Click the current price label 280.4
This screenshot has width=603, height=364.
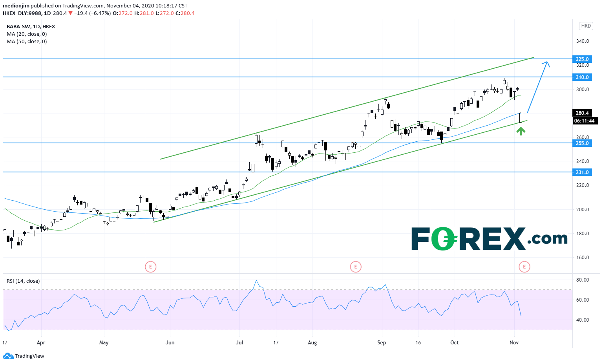click(582, 113)
